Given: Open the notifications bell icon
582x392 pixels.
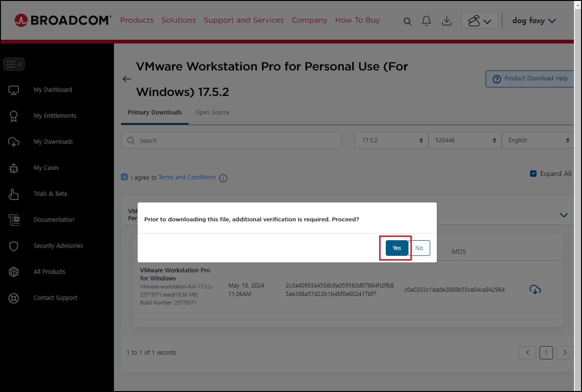Looking at the screenshot, I should coord(426,21).
